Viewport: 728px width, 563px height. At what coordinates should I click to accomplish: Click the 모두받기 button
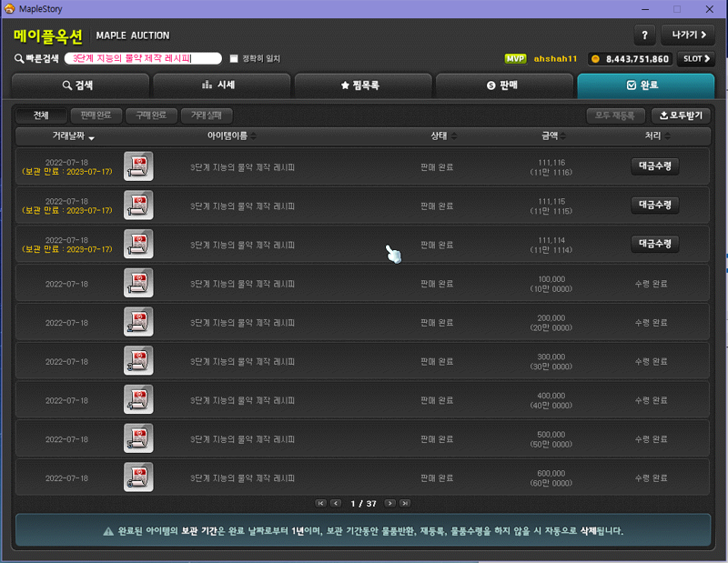(x=681, y=116)
